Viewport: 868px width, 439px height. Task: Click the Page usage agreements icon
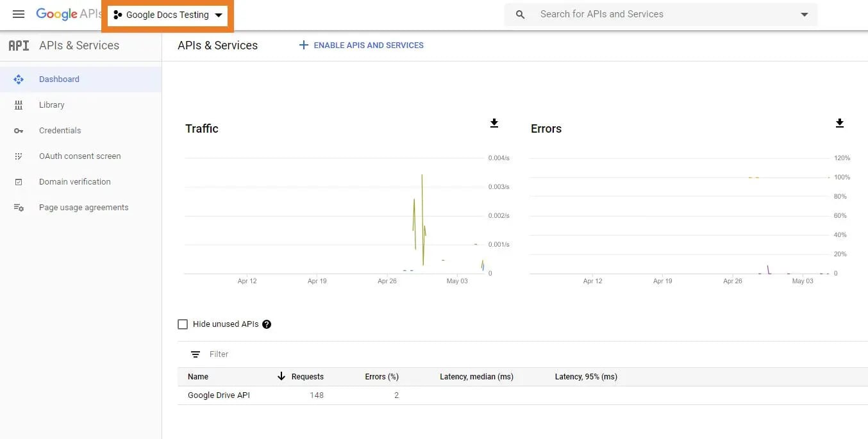click(x=19, y=208)
